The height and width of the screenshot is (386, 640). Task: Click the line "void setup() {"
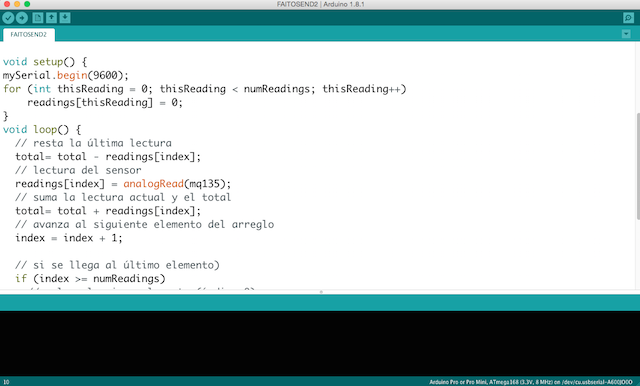(45, 62)
